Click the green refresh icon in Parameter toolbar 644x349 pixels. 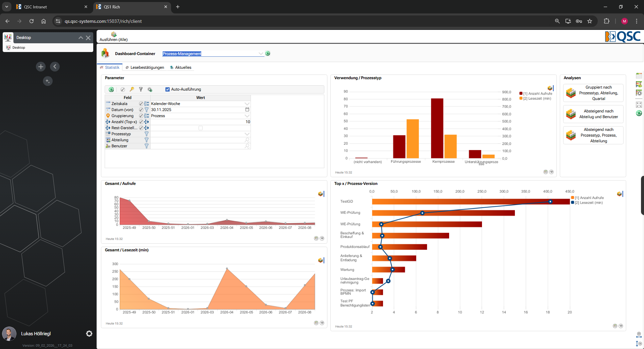111,89
